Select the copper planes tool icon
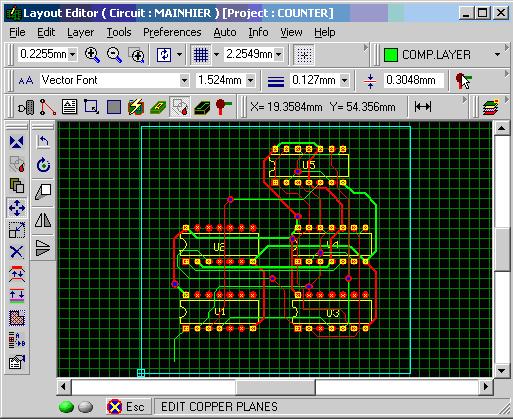The image size is (513, 419). 180,107
